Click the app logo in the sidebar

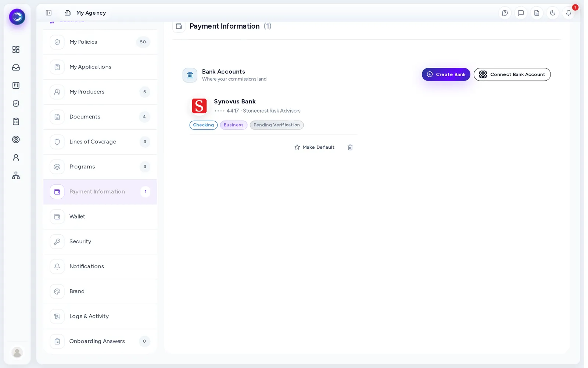[x=17, y=17]
